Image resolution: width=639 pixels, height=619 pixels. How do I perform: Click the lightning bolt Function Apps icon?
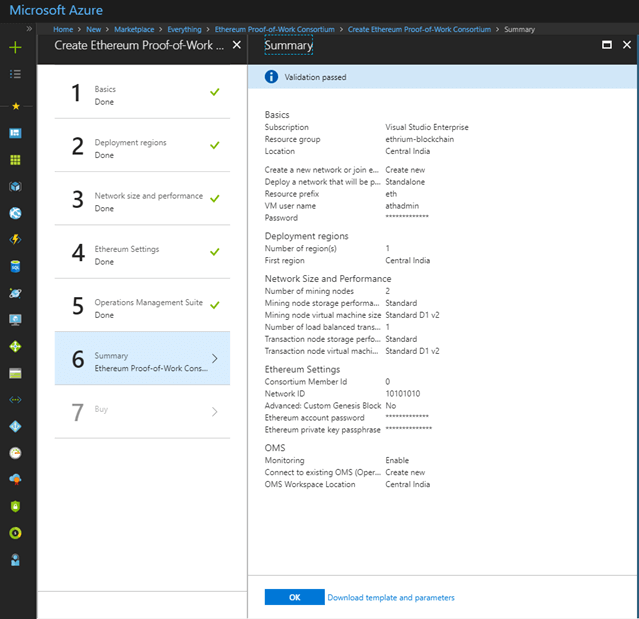(15, 239)
